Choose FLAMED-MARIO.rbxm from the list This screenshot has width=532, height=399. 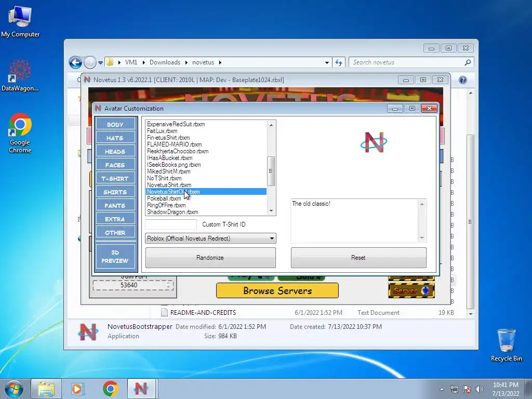pos(206,144)
